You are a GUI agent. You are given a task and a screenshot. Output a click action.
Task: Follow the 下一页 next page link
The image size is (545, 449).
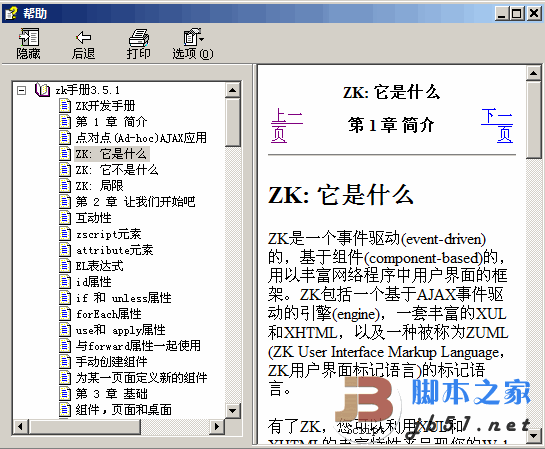coord(497,125)
